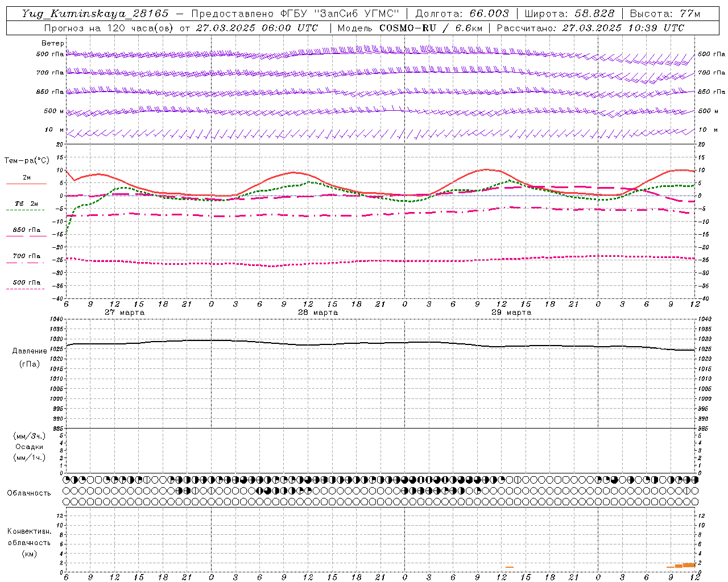
Task: Click the dotted 500 гПа legend line sample
Action: pyautogui.click(x=25, y=289)
